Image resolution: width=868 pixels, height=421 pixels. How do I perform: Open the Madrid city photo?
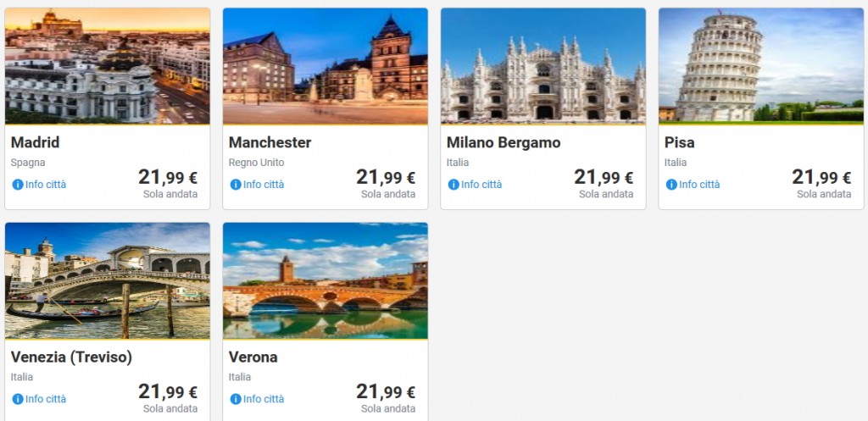(x=108, y=66)
